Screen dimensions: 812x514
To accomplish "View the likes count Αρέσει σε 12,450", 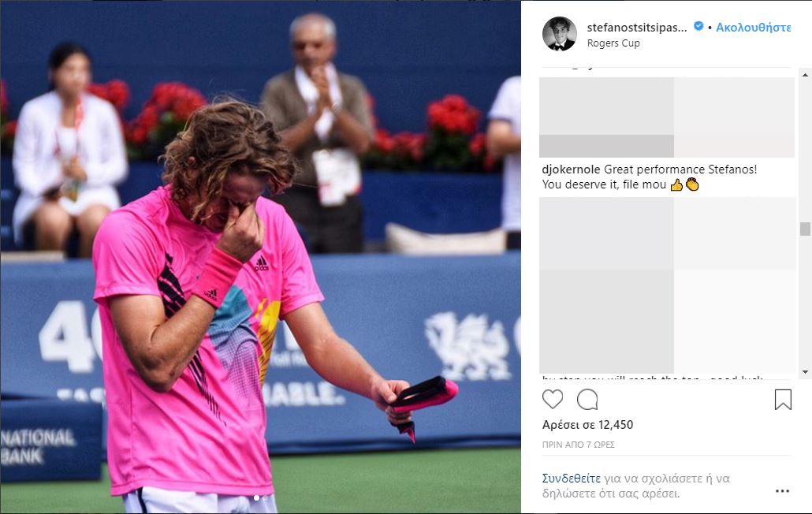I will [x=588, y=425].
